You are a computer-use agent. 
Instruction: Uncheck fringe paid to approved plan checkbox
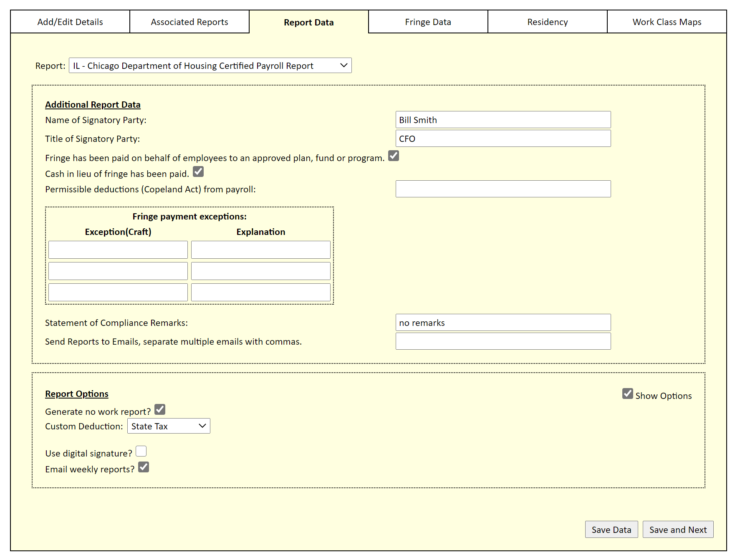tap(393, 156)
